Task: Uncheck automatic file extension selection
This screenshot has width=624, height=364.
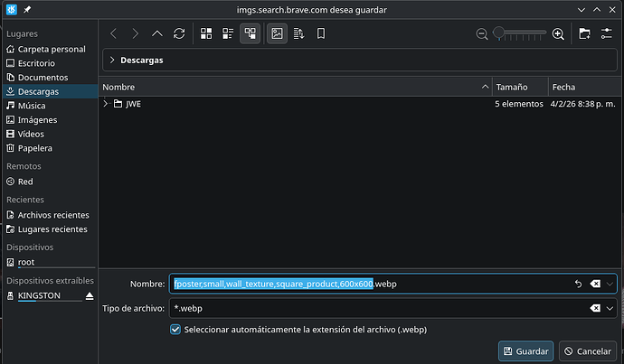Action: tap(175, 330)
